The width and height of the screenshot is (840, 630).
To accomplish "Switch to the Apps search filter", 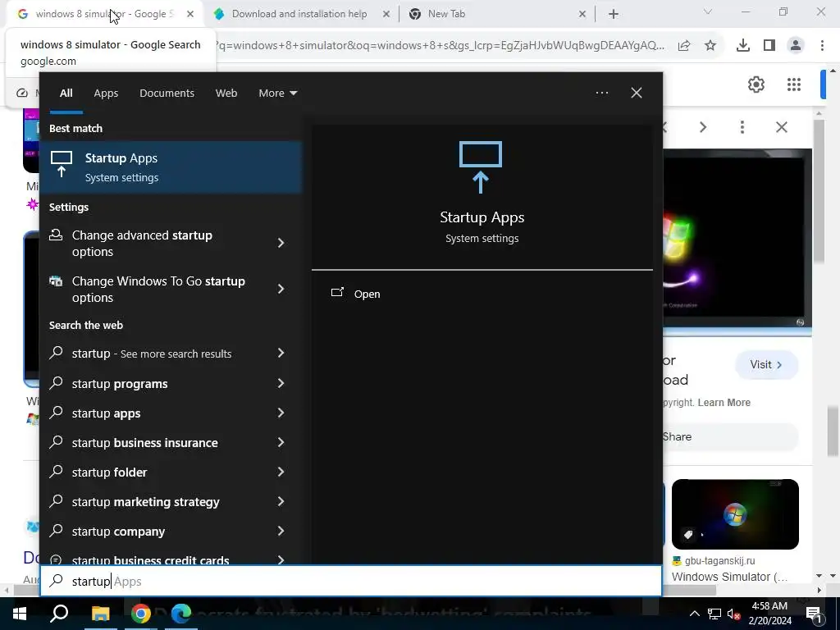I will point(106,94).
